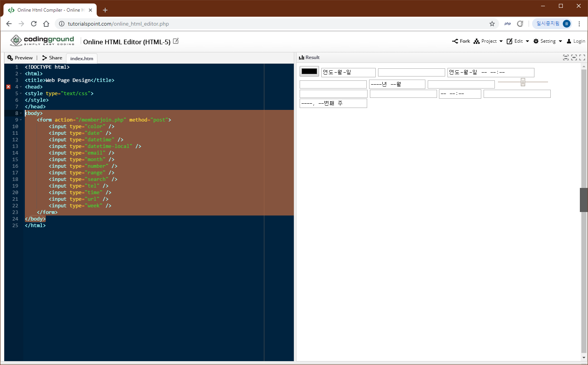Viewport: 588px width, 365px height.
Task: Open the black color picker swatch
Action: (x=309, y=71)
